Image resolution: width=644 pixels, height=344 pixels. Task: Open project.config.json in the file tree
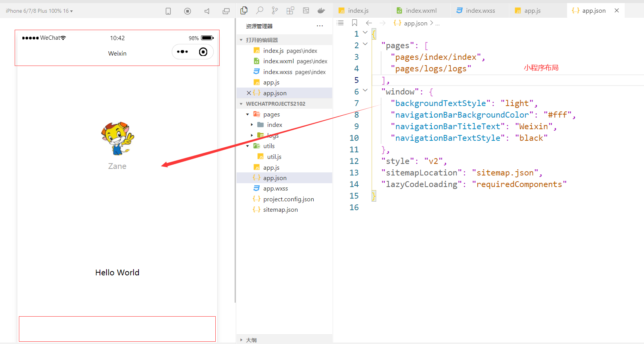(284, 199)
